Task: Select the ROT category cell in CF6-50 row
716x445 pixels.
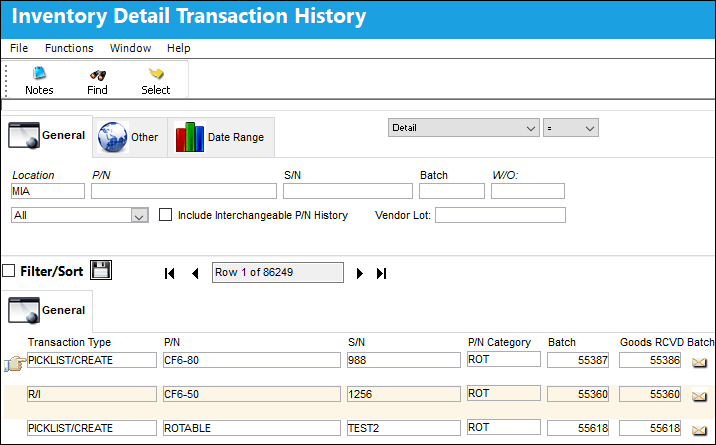Action: pos(504,393)
